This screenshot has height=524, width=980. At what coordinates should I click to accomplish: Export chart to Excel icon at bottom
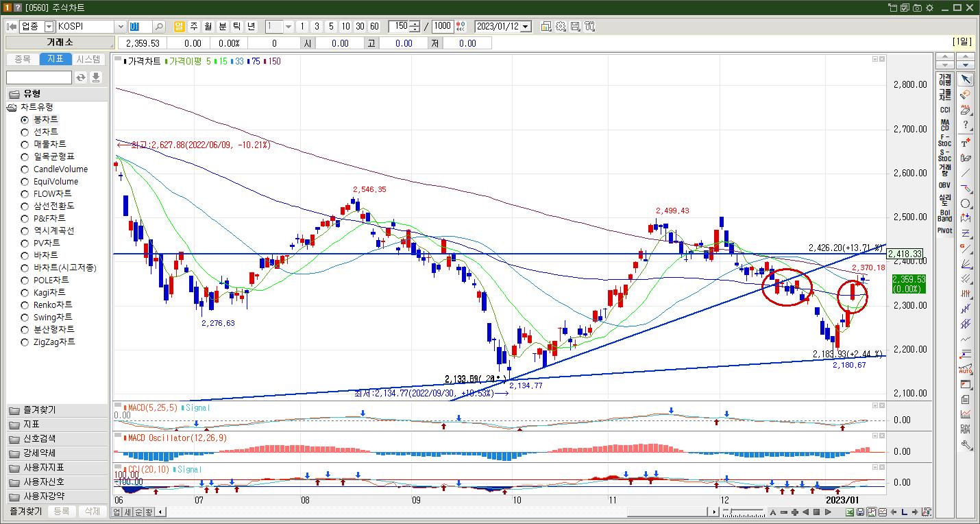coord(850,512)
